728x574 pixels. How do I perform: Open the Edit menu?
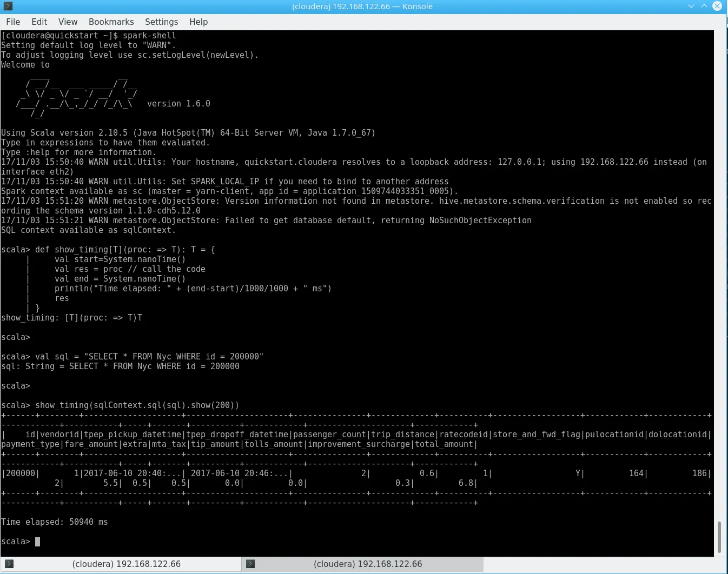(39, 22)
